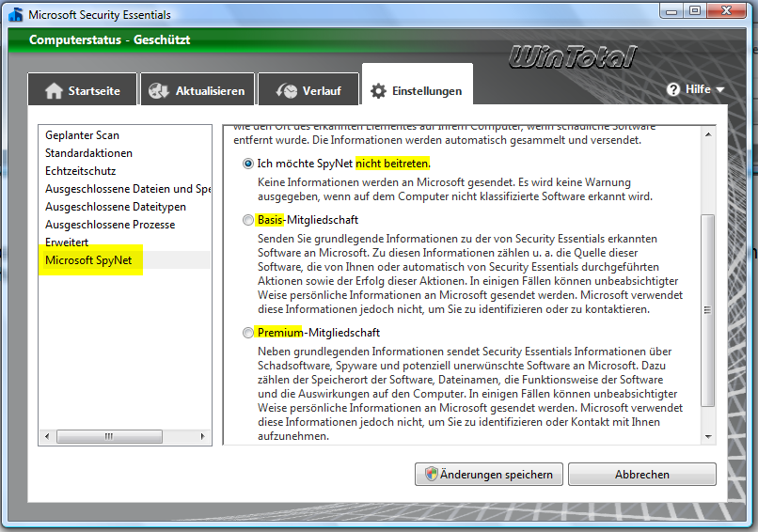The width and height of the screenshot is (758, 532).
Task: Select 'Ich möchte SpyNet nicht beitreten' radio button
Action: click(248, 164)
